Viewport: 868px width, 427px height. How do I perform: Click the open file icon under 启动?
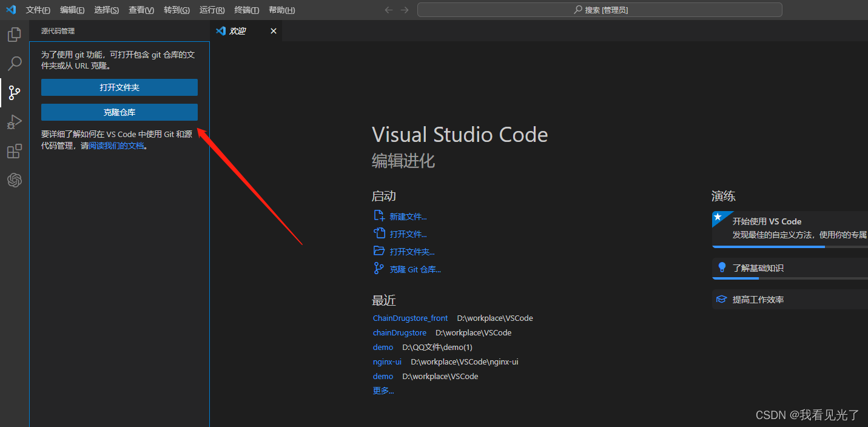tap(379, 234)
